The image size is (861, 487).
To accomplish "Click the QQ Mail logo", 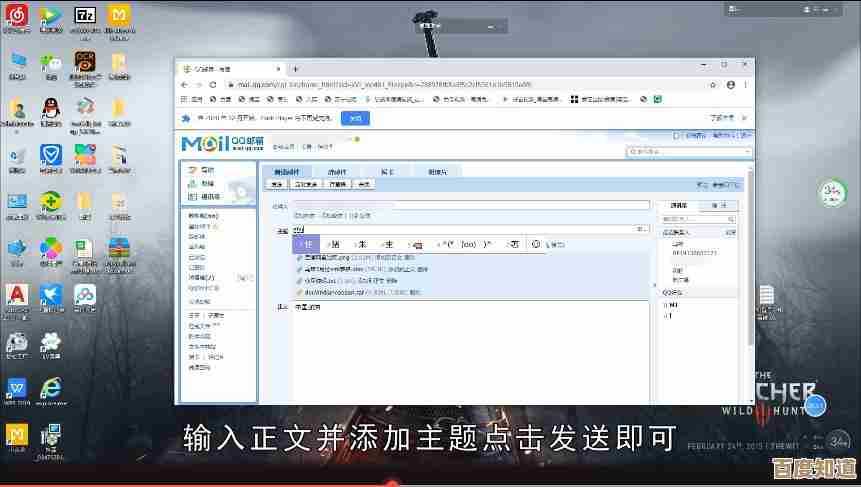I will pos(222,143).
